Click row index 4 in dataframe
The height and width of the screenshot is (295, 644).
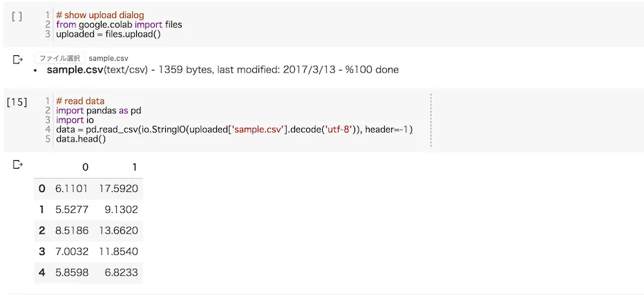[x=41, y=272]
